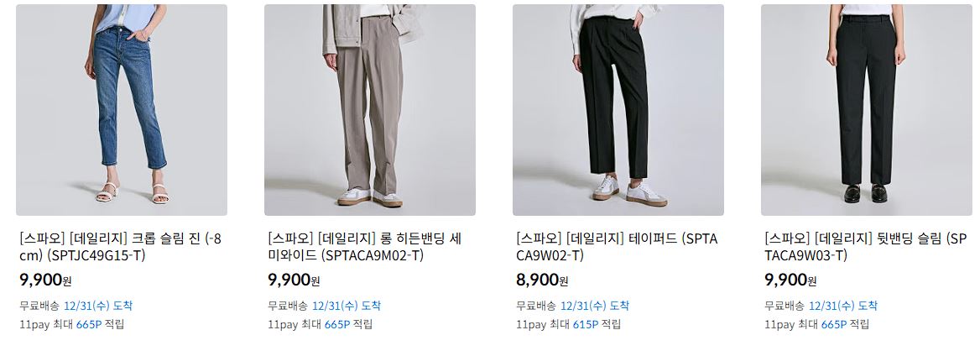This screenshot has width=980, height=351.
Task: Click product title 뒷밴딩 슬림 (SPTACA9W03-T)
Action: (x=866, y=247)
